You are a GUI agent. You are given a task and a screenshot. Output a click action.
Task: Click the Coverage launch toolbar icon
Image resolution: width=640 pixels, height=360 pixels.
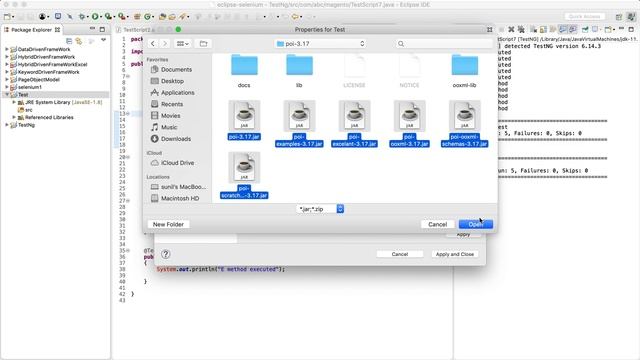pyautogui.click(x=108, y=17)
